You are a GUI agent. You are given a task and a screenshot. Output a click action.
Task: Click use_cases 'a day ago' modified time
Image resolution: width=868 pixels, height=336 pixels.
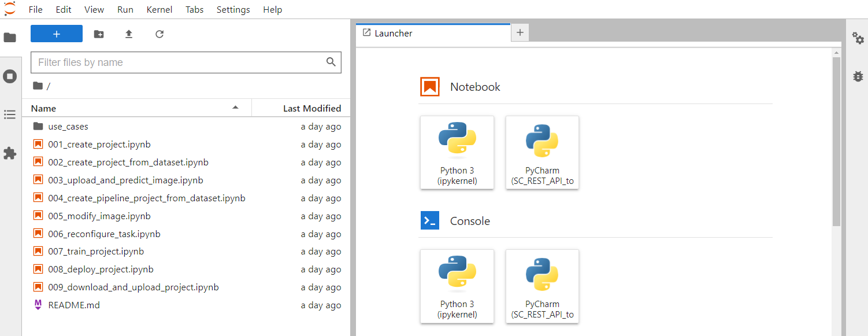point(321,127)
